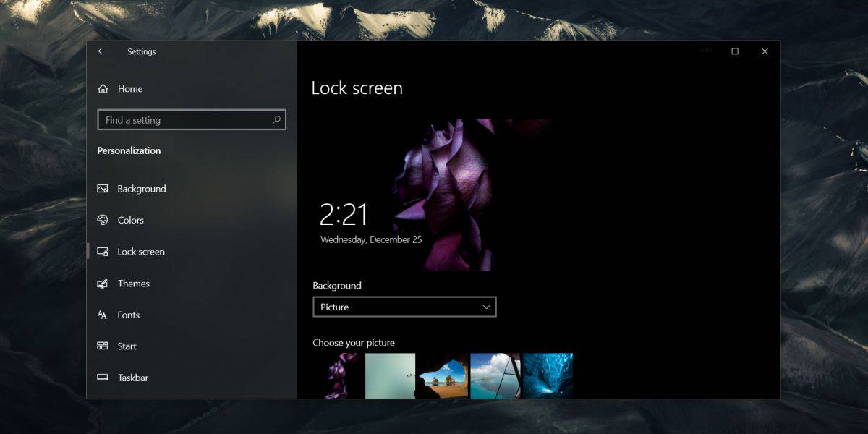Choose the blue cave picture thumbnail
Viewport: 868px width, 434px height.
548,375
